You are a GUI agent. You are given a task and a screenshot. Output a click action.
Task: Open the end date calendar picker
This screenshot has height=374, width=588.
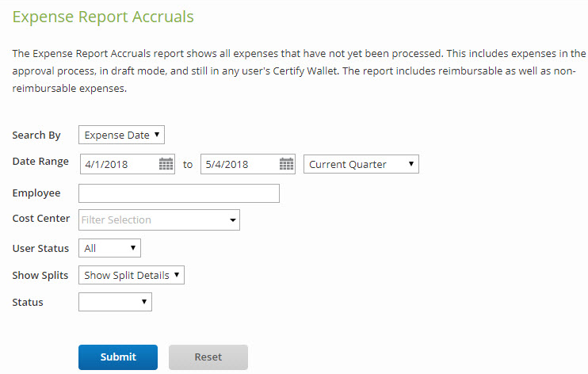[x=287, y=164]
